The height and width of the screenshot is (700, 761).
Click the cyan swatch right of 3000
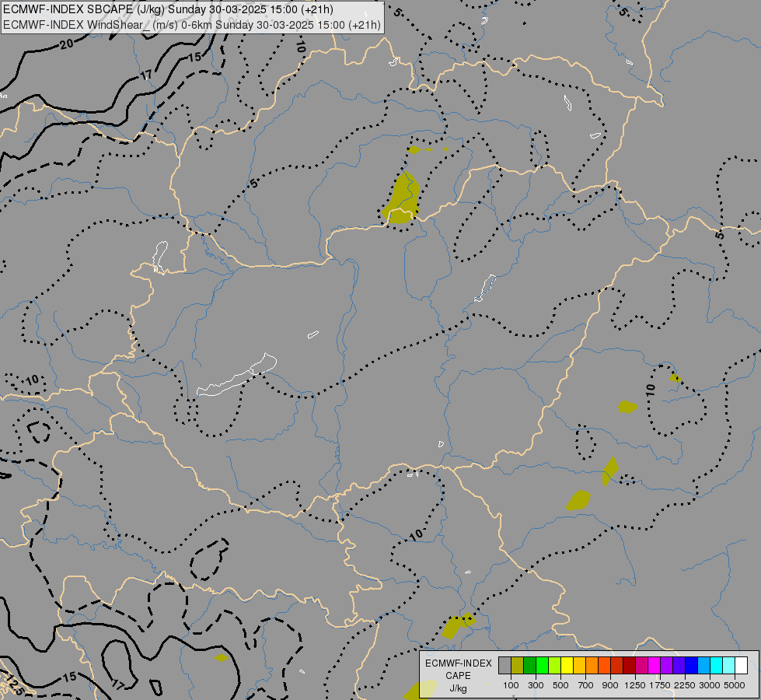tap(717, 666)
